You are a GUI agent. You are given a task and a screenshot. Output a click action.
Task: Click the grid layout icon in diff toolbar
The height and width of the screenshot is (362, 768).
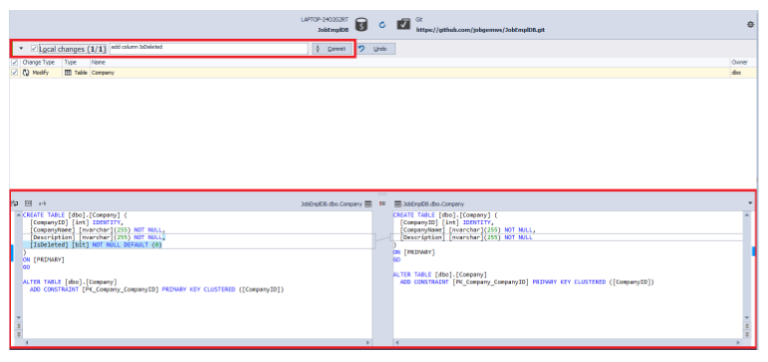pos(29,203)
